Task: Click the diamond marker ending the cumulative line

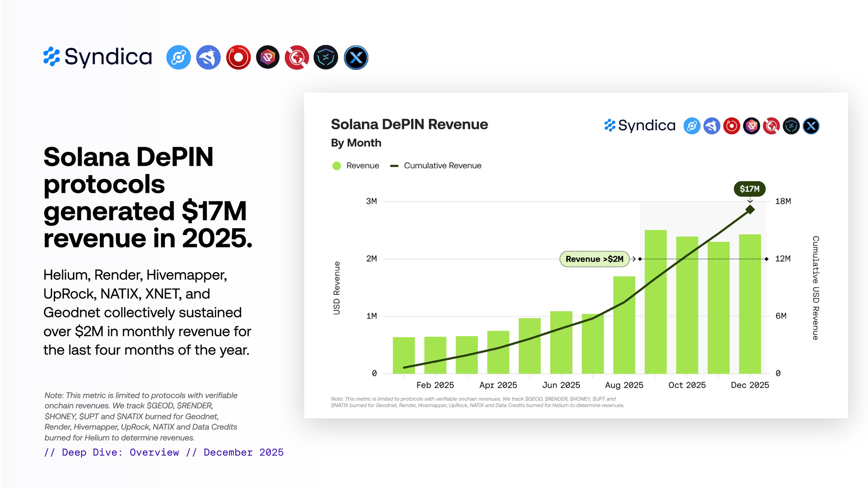Action: pos(750,210)
